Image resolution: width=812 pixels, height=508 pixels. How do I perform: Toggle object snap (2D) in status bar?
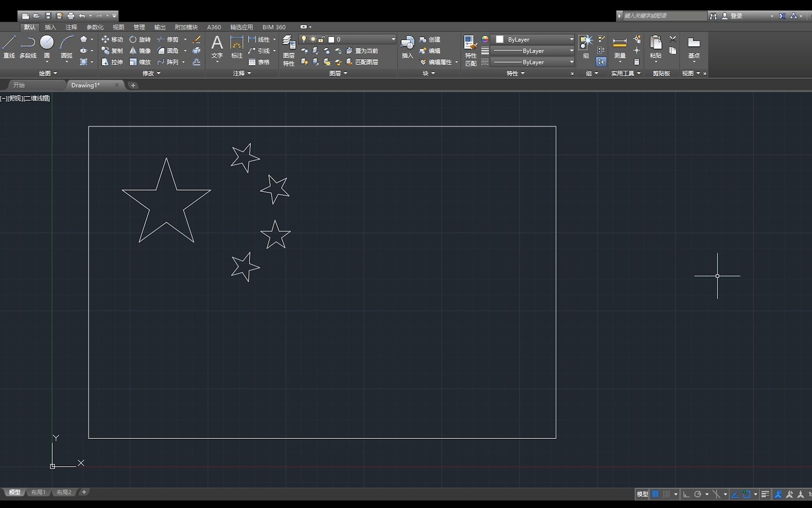pyautogui.click(x=747, y=494)
